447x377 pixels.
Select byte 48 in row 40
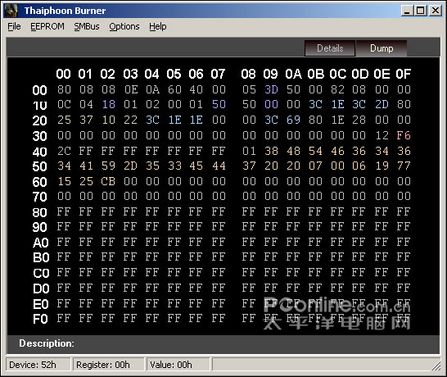(293, 151)
